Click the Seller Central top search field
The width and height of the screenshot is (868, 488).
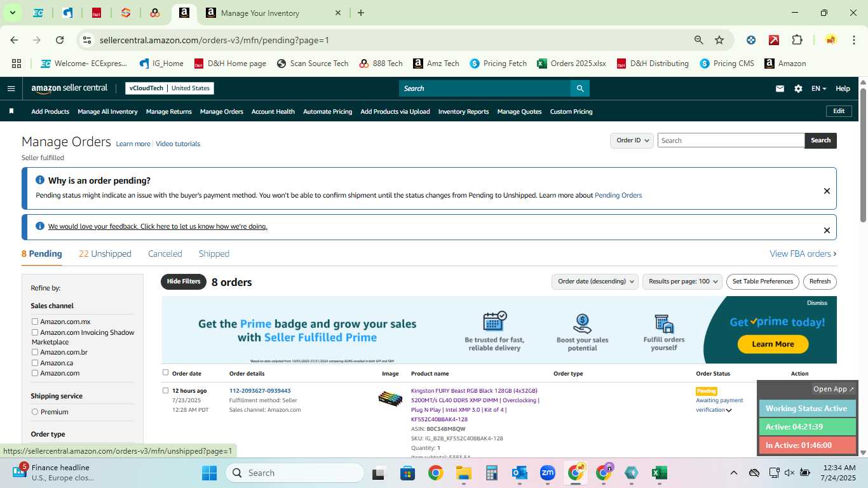pyautogui.click(x=485, y=88)
